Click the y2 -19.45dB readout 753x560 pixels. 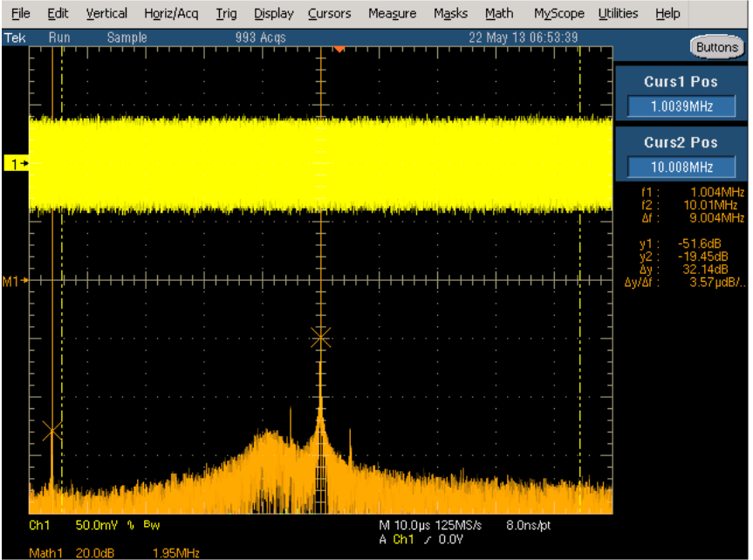[x=684, y=256]
